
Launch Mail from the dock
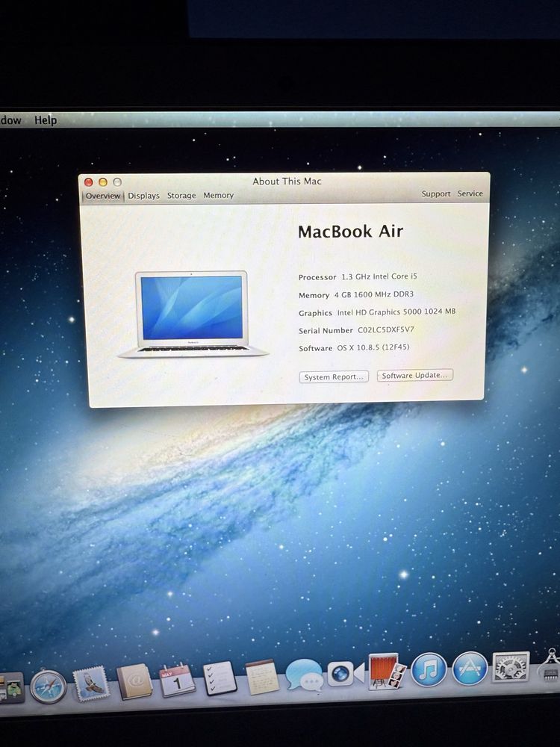[90, 684]
